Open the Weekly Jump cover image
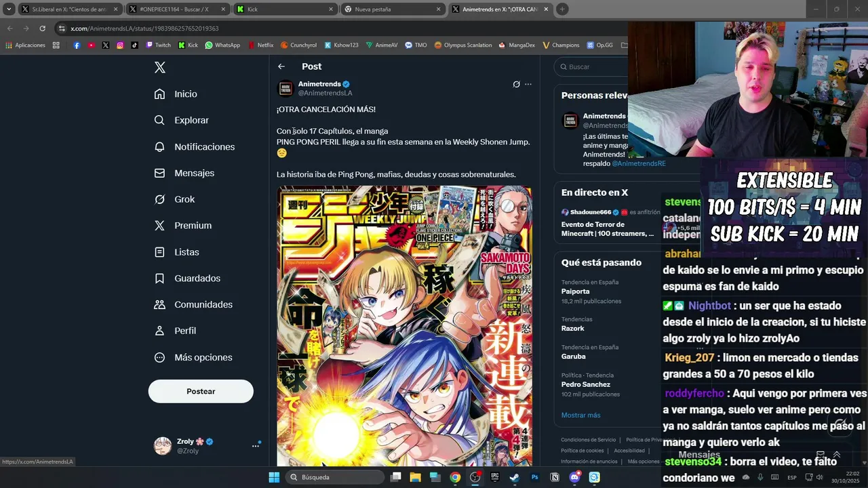The height and width of the screenshot is (488, 868). tap(404, 326)
